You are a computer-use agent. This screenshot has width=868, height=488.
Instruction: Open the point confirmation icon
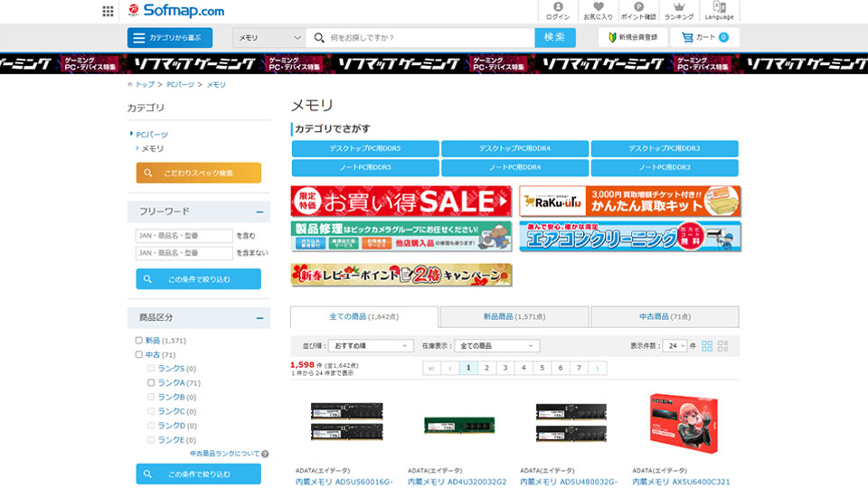click(x=638, y=8)
